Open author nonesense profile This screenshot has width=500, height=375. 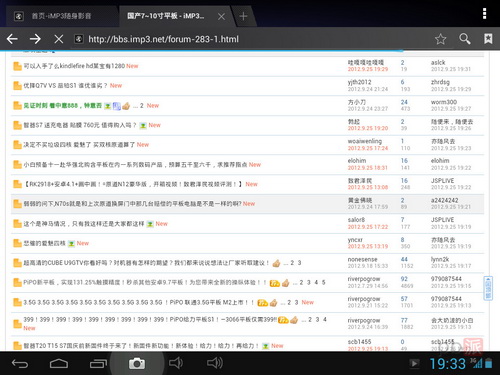click(362, 259)
